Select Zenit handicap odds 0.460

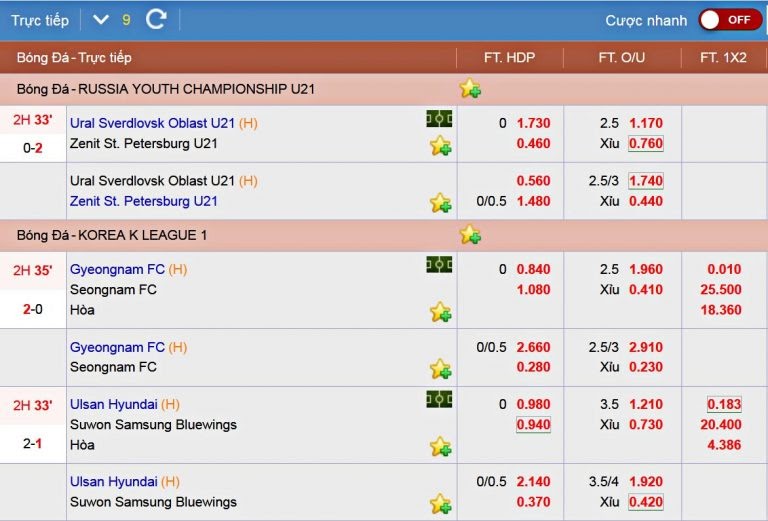pos(533,143)
